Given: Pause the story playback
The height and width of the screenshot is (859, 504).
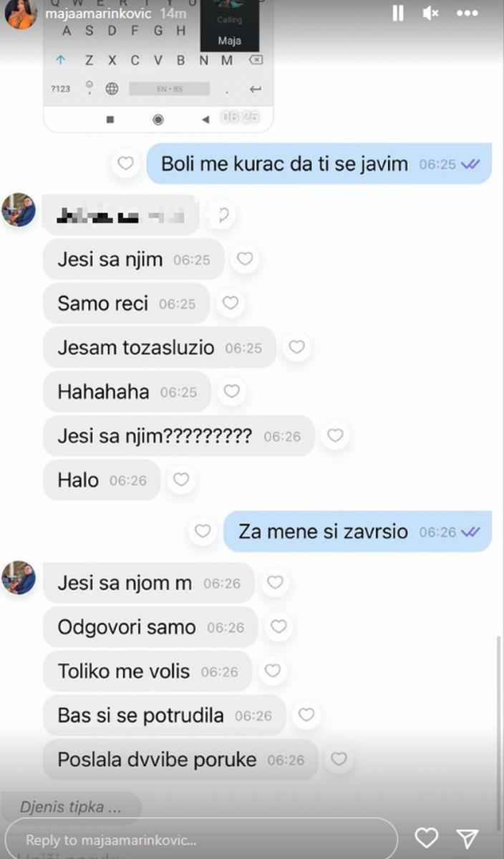Looking at the screenshot, I should coord(397,13).
